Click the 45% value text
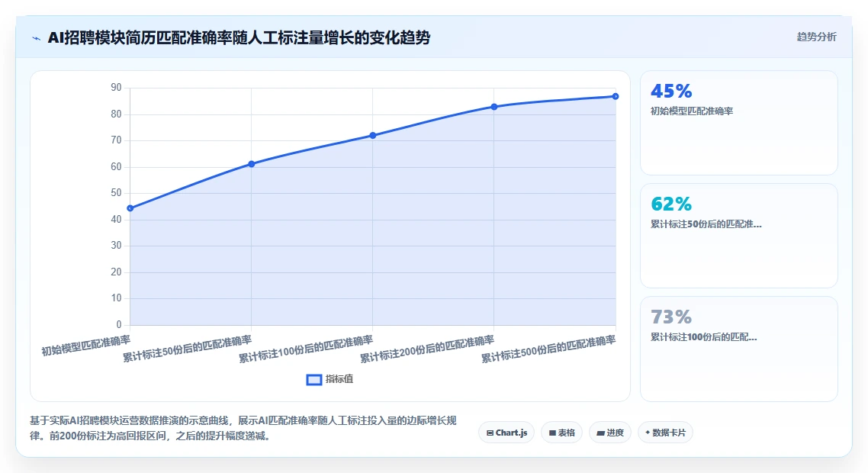 click(671, 91)
